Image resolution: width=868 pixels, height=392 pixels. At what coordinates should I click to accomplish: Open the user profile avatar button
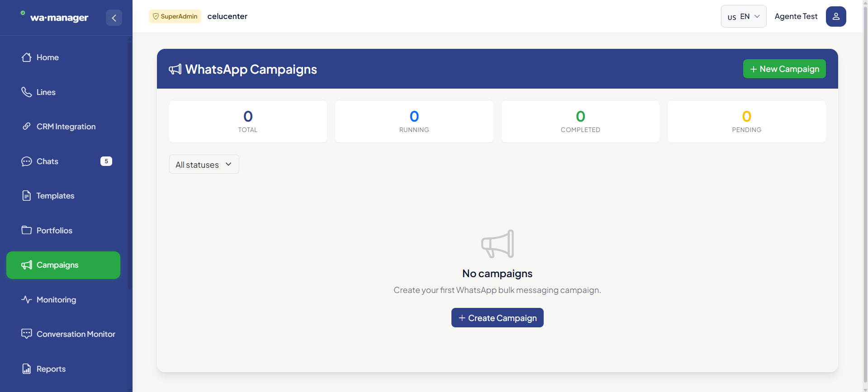point(836,16)
